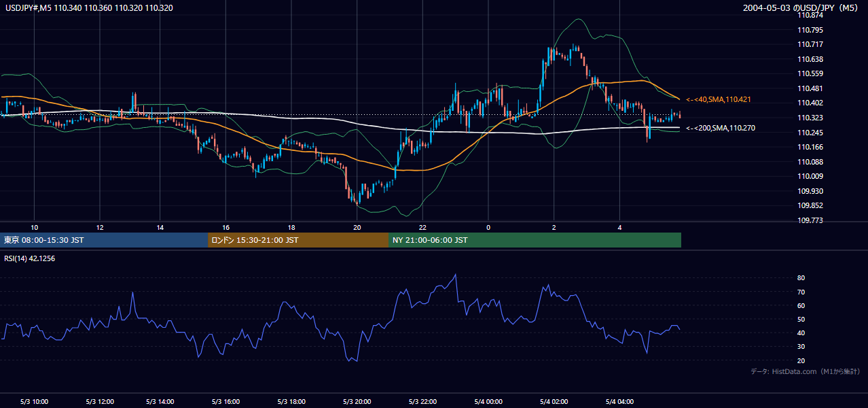Click price axis value 109.773
The height and width of the screenshot is (408, 868).
(x=810, y=220)
